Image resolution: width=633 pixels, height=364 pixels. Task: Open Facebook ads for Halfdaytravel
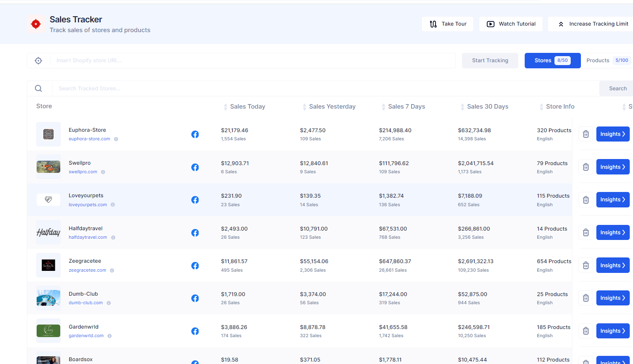coord(195,233)
